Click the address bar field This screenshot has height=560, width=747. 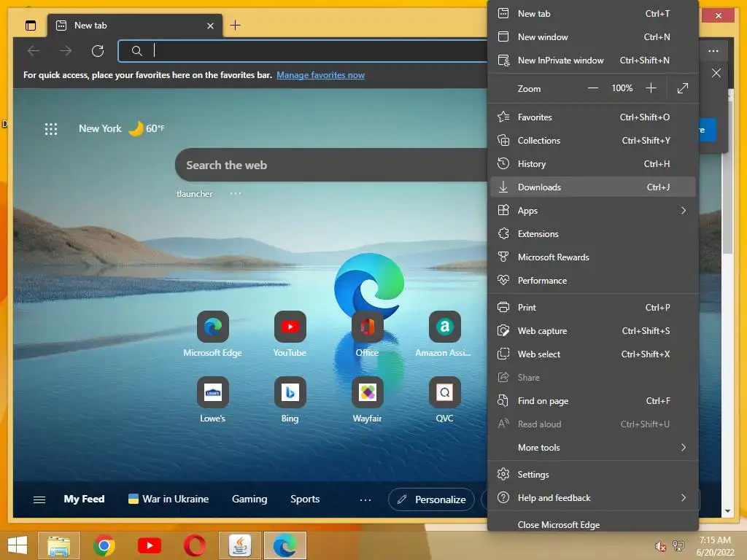tap(303, 50)
